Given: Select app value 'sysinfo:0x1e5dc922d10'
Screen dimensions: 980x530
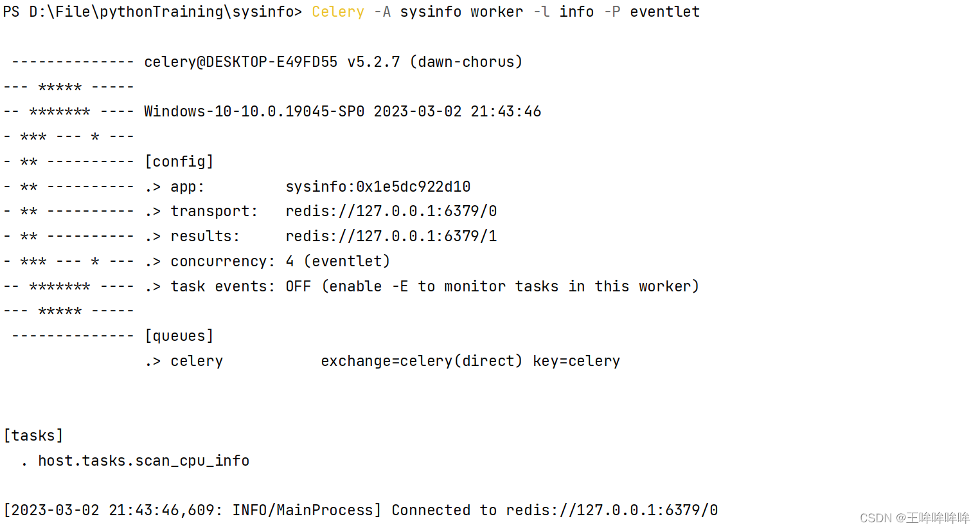Looking at the screenshot, I should 378,187.
